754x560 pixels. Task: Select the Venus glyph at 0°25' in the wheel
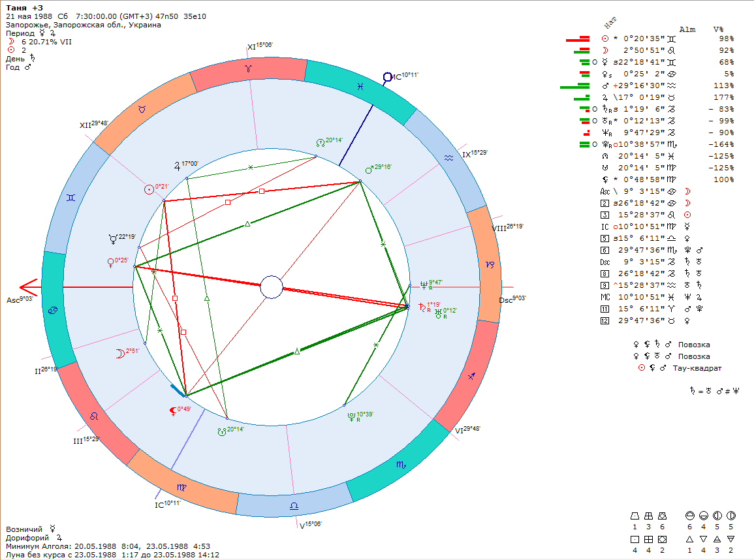[110, 263]
